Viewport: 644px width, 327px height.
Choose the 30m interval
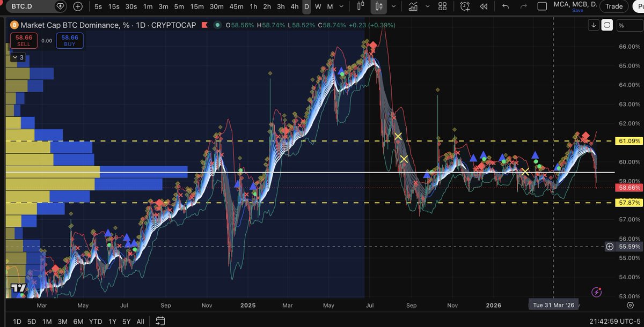[x=217, y=6]
